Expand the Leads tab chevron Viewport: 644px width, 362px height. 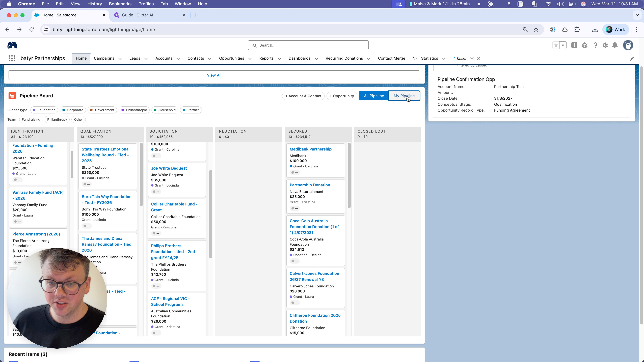tap(146, 59)
